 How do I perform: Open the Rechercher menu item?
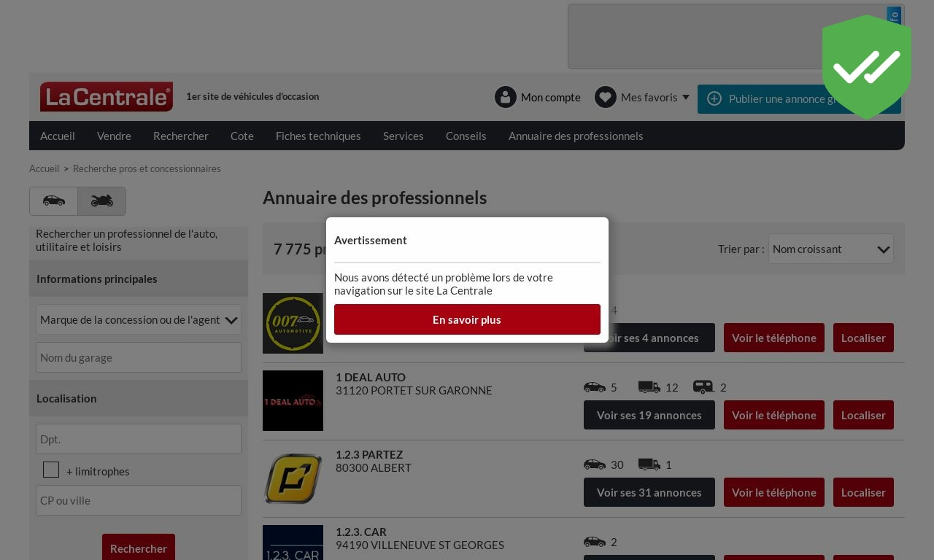[181, 136]
